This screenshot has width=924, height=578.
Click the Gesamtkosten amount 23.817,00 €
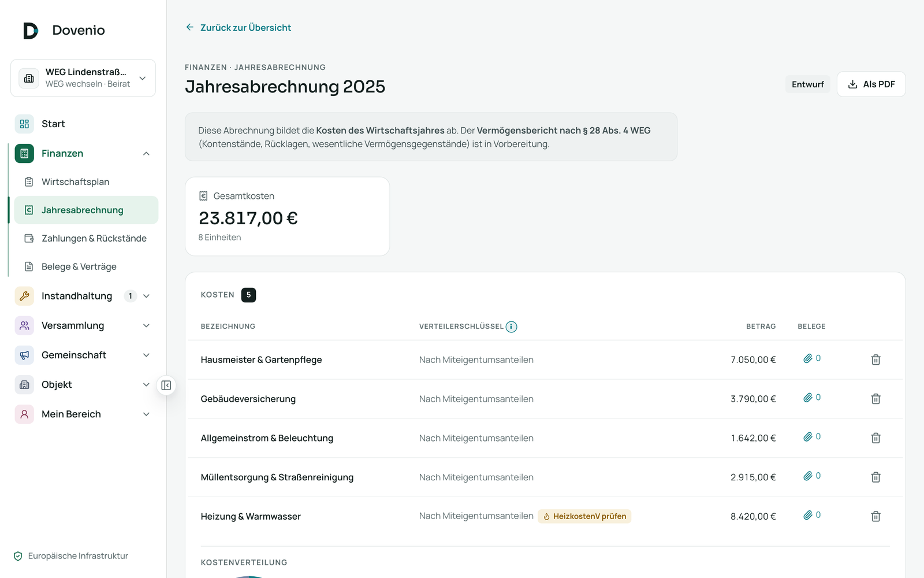point(248,218)
